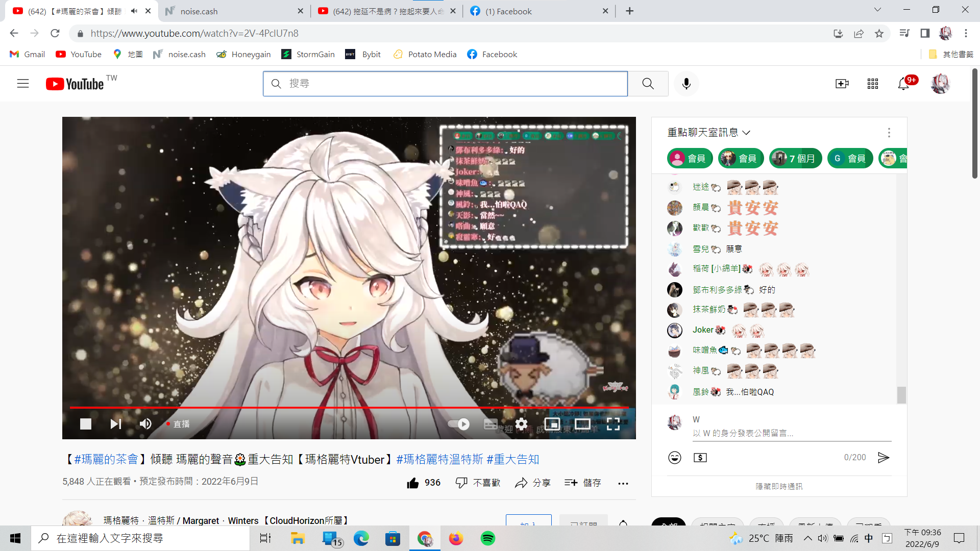This screenshot has height=551, width=980.
Task: Open more actions below the video
Action: [x=623, y=483]
